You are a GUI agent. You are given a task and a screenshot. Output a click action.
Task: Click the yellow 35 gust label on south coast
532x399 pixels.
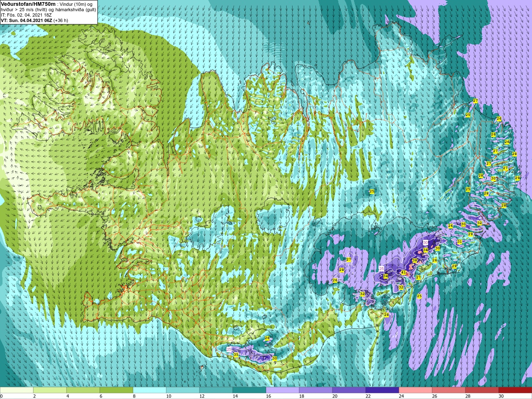[236, 355]
